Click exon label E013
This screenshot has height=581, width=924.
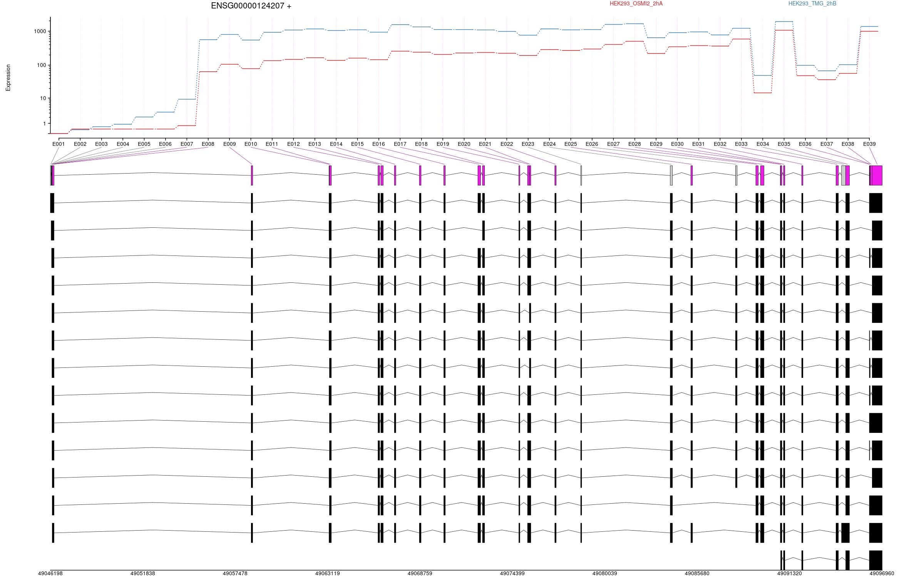(315, 144)
